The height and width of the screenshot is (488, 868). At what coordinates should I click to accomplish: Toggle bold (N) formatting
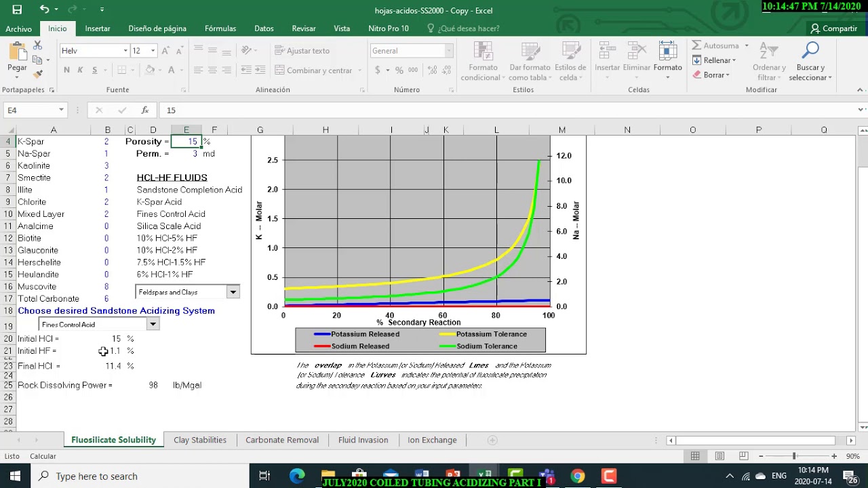tap(66, 70)
